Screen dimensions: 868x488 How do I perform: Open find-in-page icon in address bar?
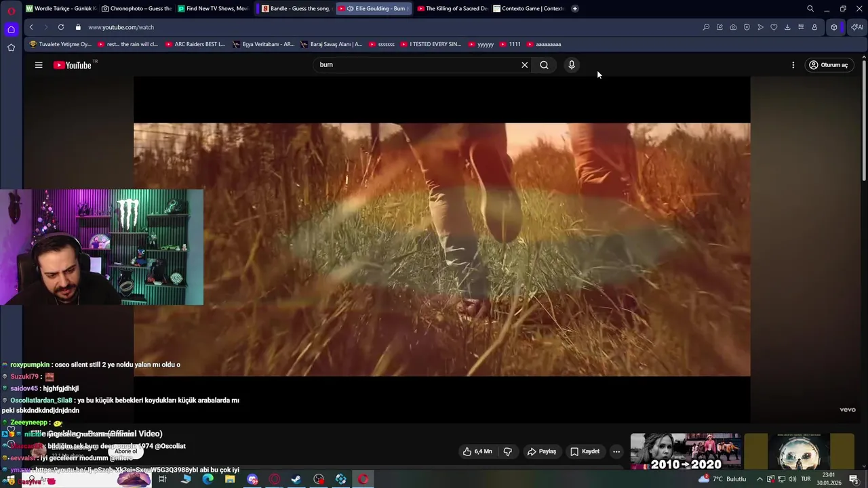tap(706, 27)
